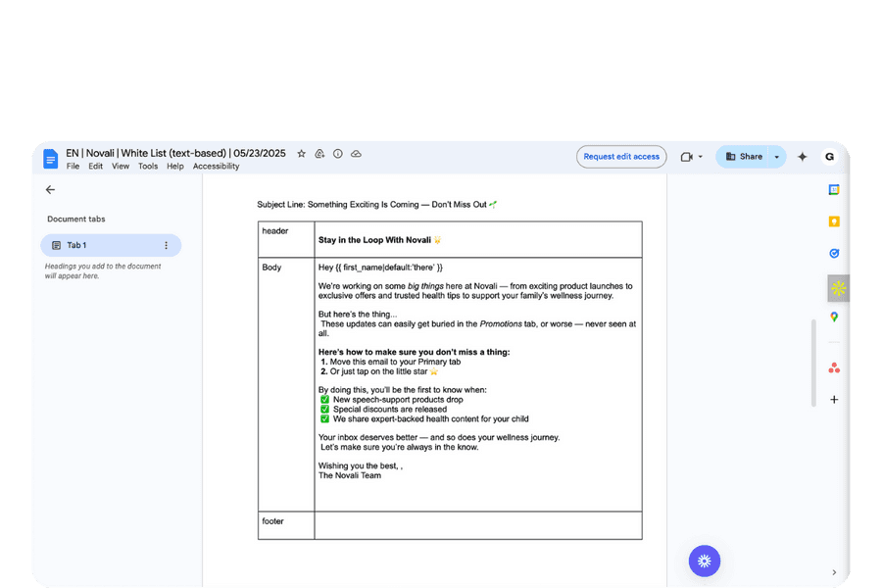Image resolution: width=882 pixels, height=588 pixels.
Task: Open Google Keep side panel icon
Action: click(834, 221)
